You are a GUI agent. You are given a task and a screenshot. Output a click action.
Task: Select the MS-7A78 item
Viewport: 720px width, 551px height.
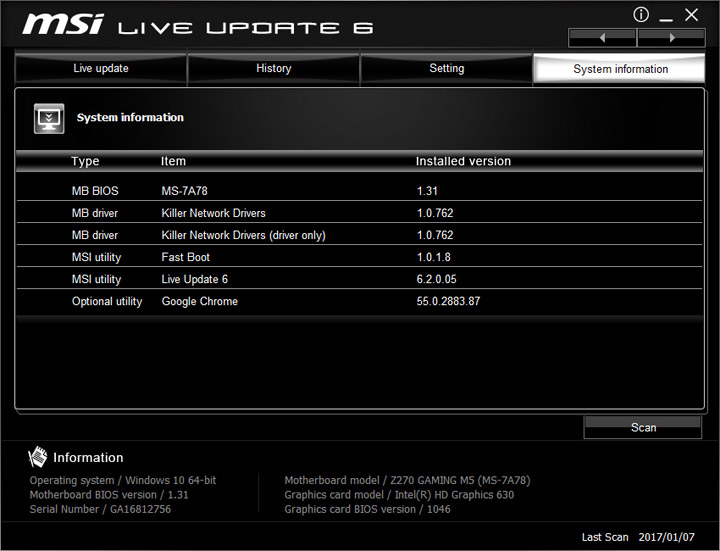click(x=184, y=191)
